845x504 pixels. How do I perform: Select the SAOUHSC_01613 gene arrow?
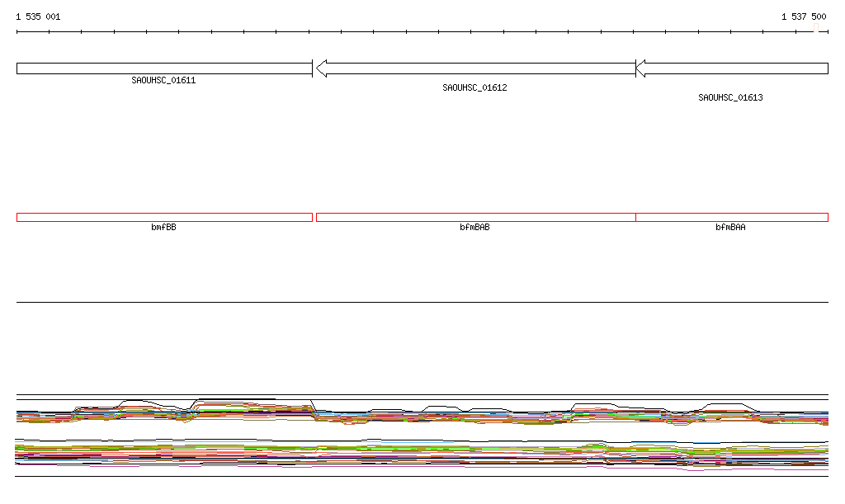[732, 68]
